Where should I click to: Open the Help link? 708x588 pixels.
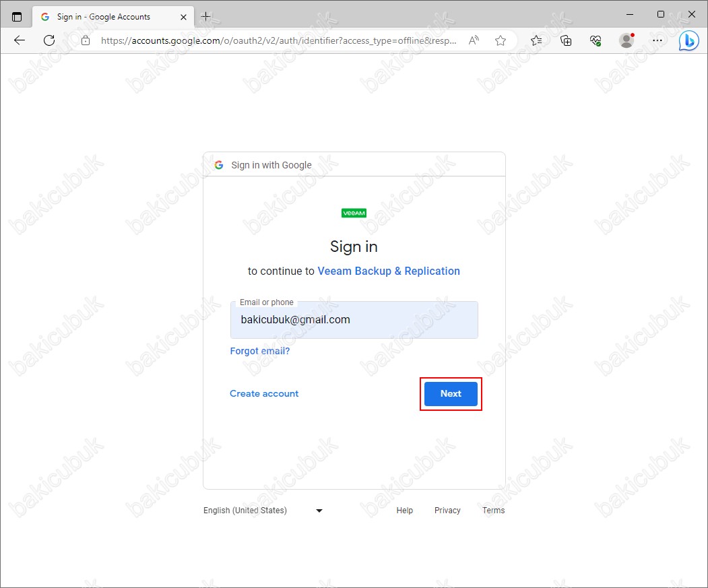[x=405, y=511]
